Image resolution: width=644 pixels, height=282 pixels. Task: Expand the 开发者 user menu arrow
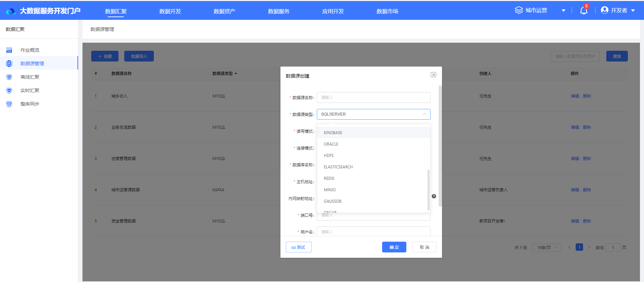pyautogui.click(x=633, y=11)
